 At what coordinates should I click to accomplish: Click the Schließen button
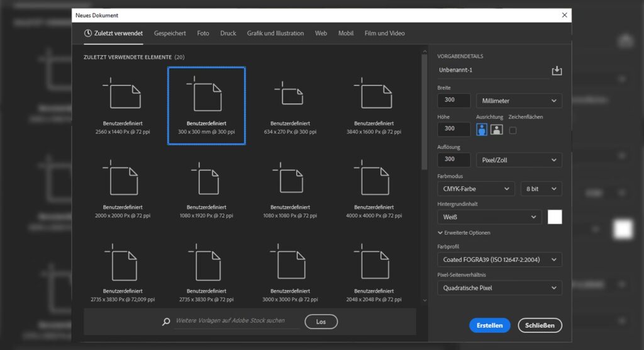[540, 325]
